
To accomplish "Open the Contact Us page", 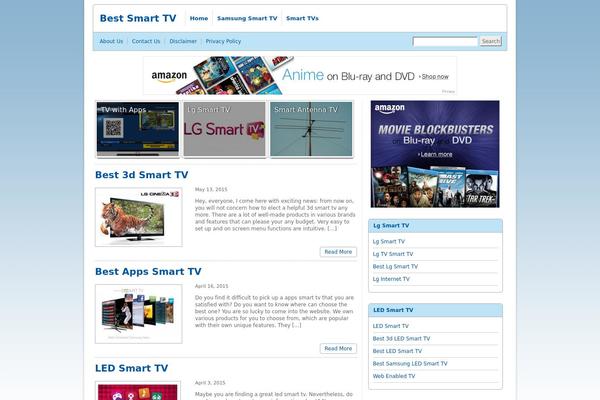I will [x=146, y=41].
